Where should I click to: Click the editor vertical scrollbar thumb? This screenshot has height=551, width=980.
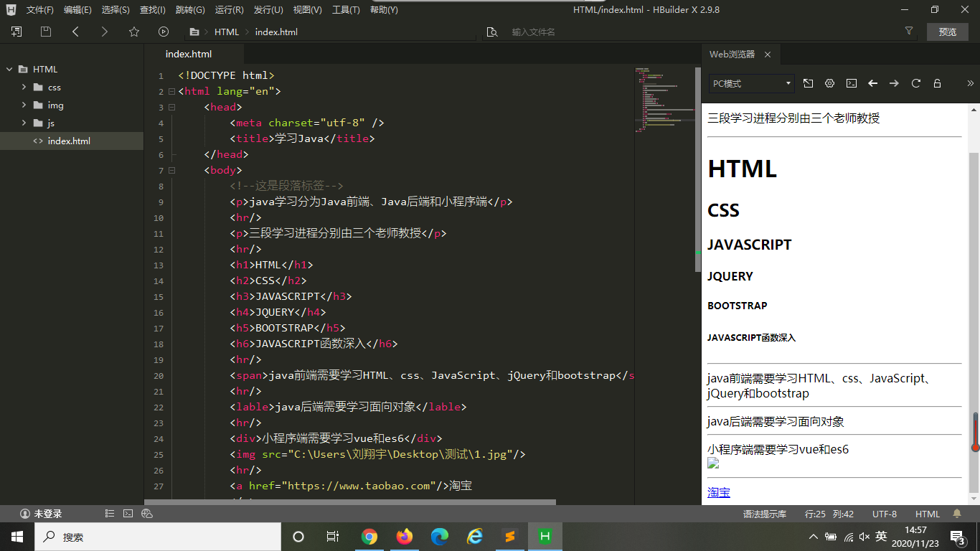pos(698,169)
